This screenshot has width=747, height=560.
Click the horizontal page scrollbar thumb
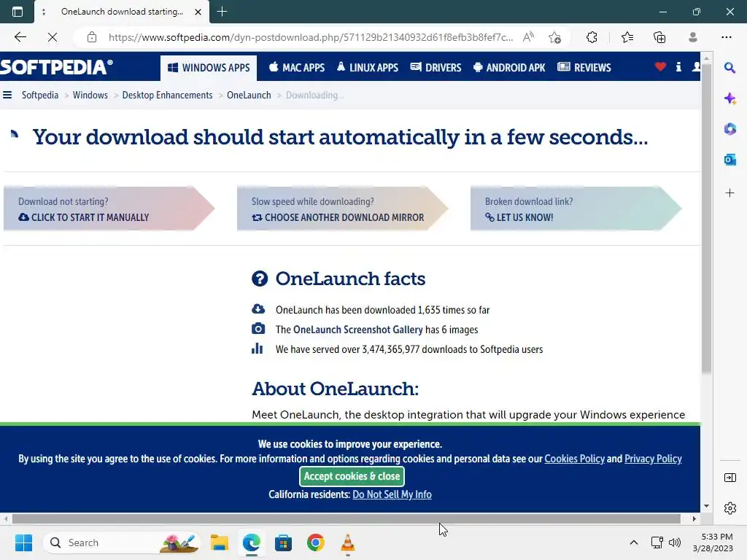pos(347,518)
